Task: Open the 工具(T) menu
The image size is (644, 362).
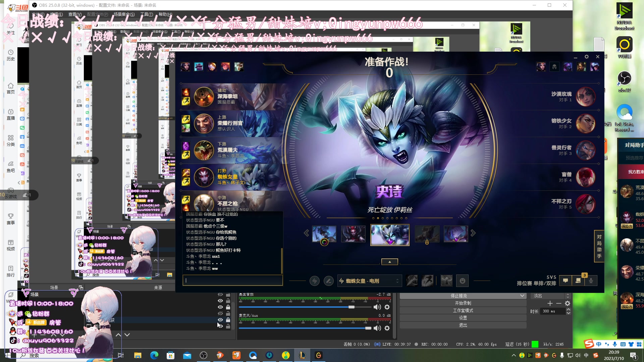Action: coord(147,14)
